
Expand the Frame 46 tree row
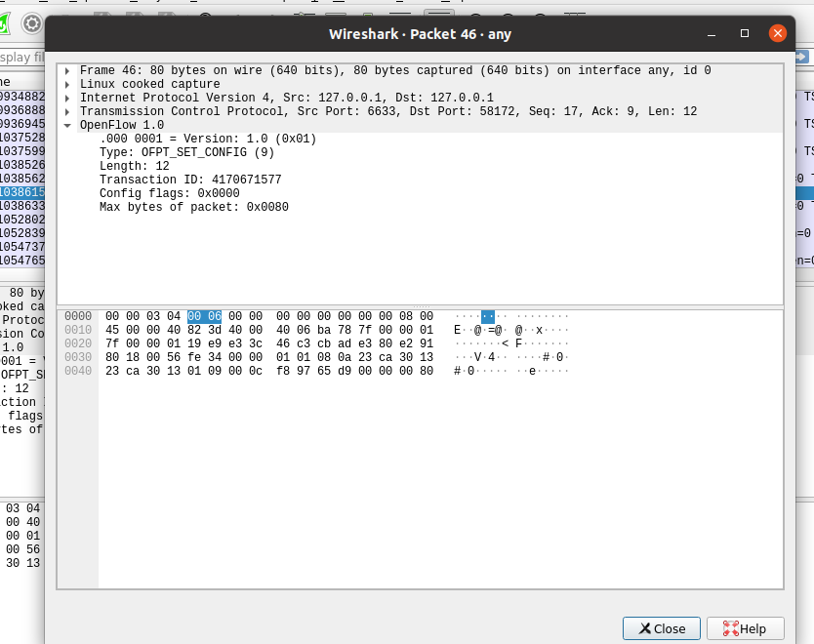click(x=67, y=70)
